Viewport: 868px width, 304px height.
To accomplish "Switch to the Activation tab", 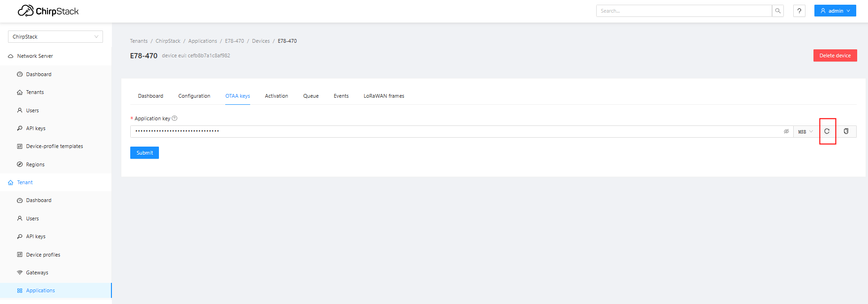I will pyautogui.click(x=276, y=96).
